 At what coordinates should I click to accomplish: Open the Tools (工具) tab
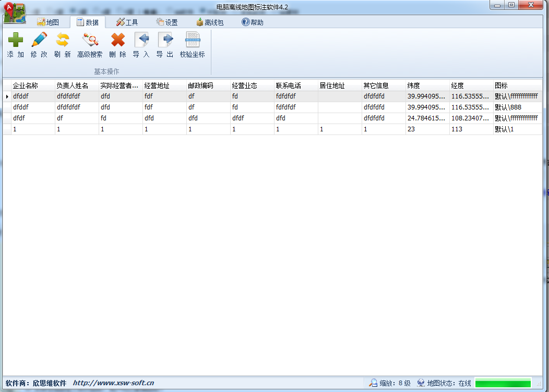point(127,22)
